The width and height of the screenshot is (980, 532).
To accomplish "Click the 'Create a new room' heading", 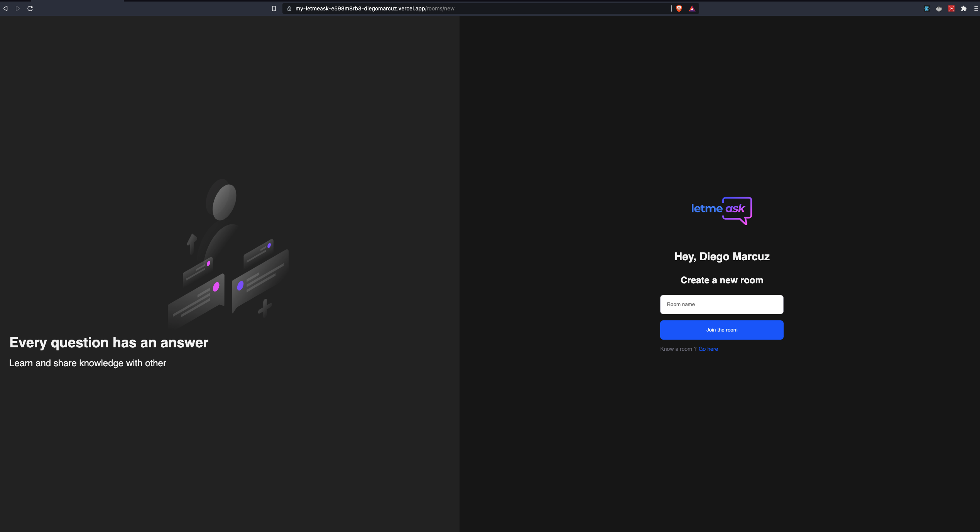I will click(x=722, y=280).
